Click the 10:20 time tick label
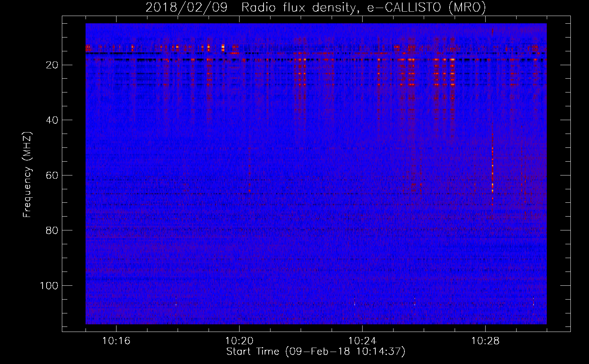Image resolution: width=589 pixels, height=364 pixels. point(239,341)
